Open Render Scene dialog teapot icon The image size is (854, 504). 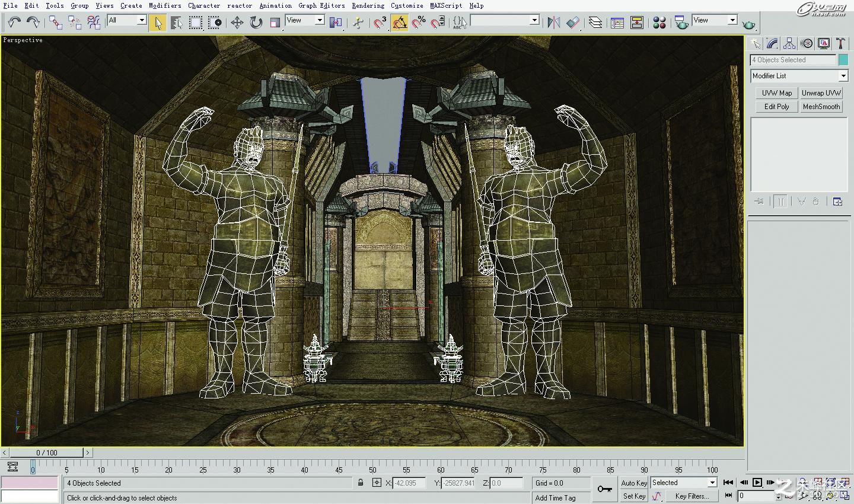pos(681,23)
